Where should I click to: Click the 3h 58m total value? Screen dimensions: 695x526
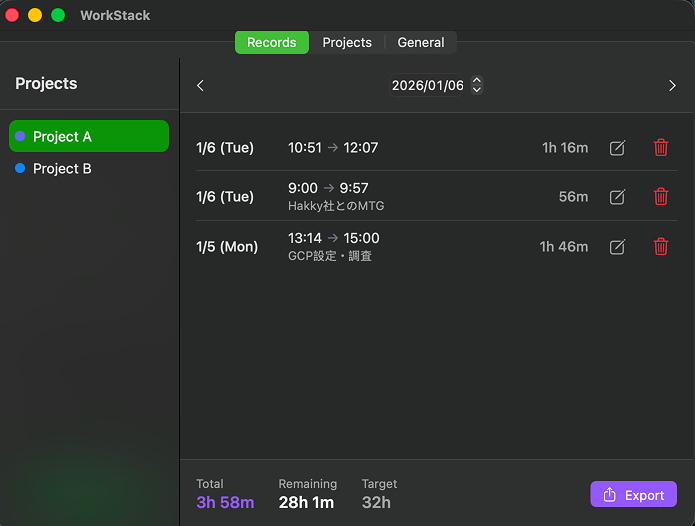pyautogui.click(x=225, y=503)
